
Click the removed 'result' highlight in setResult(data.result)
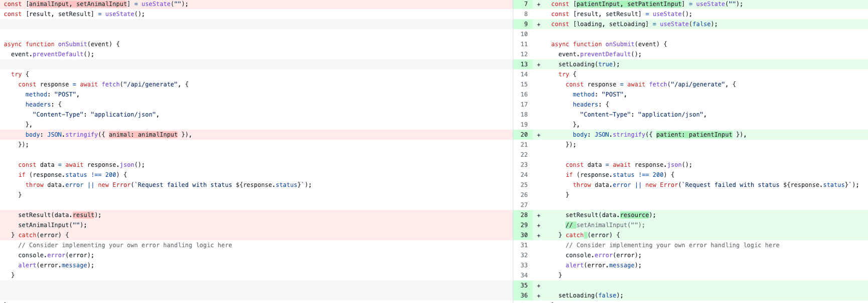click(83, 215)
